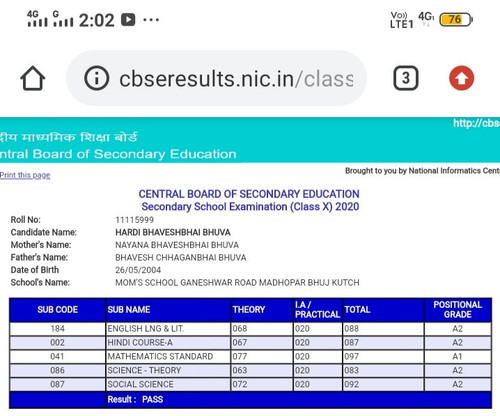Image resolution: width=500 pixels, height=416 pixels.
Task: Select subject code 184 cell
Action: coord(58,329)
